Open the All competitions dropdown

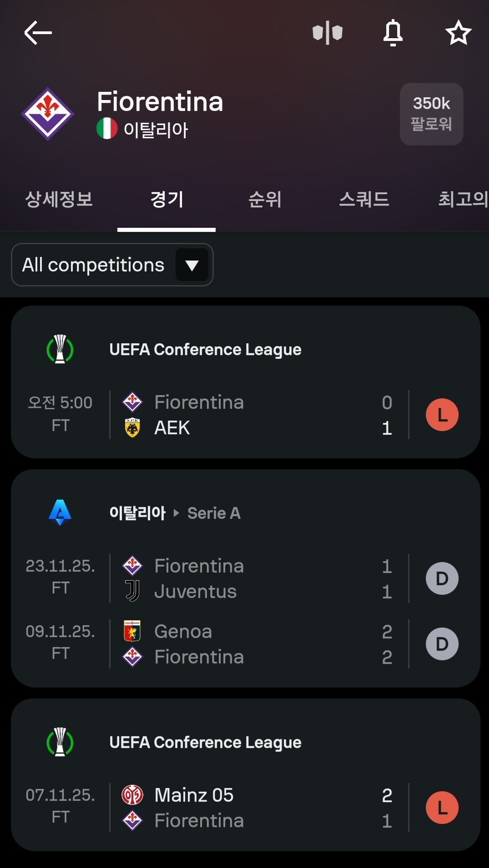tap(112, 265)
